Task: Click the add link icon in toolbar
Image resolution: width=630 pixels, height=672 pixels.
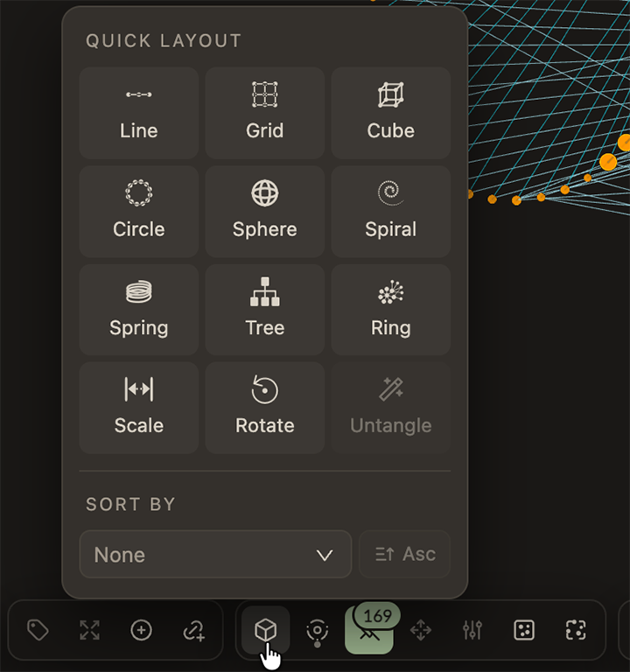Action: tap(193, 630)
